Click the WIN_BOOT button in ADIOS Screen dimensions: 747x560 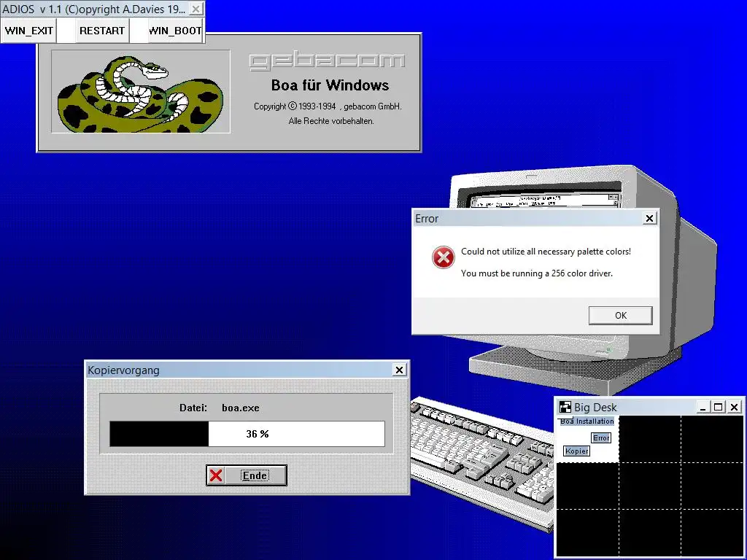pos(175,31)
